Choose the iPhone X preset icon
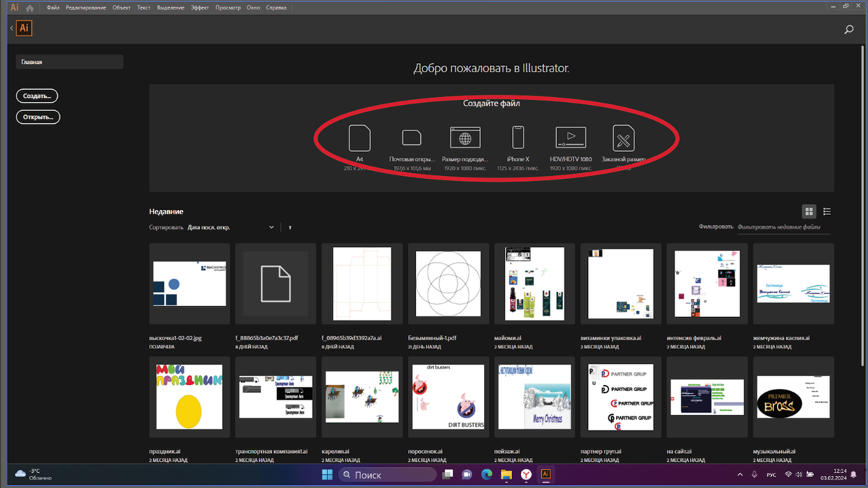 [518, 138]
